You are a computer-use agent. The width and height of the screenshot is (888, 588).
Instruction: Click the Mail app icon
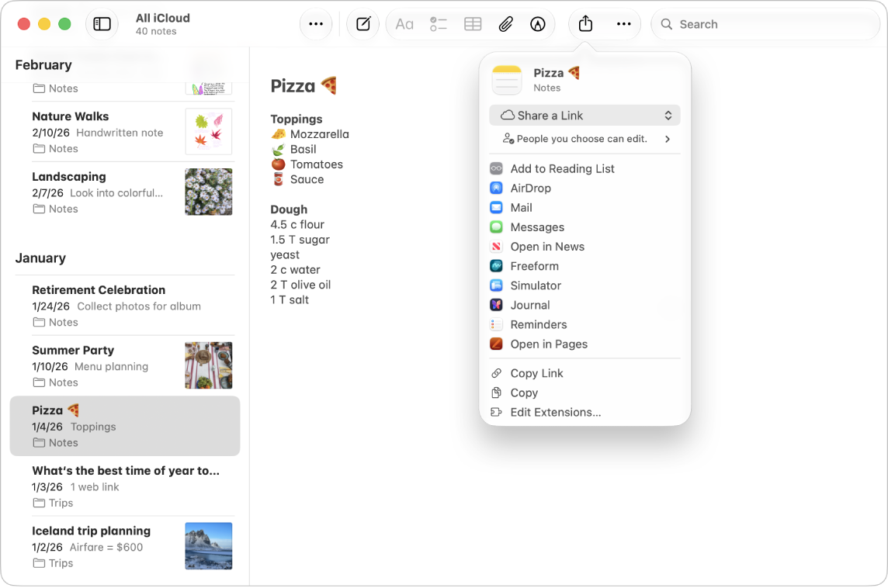(496, 208)
